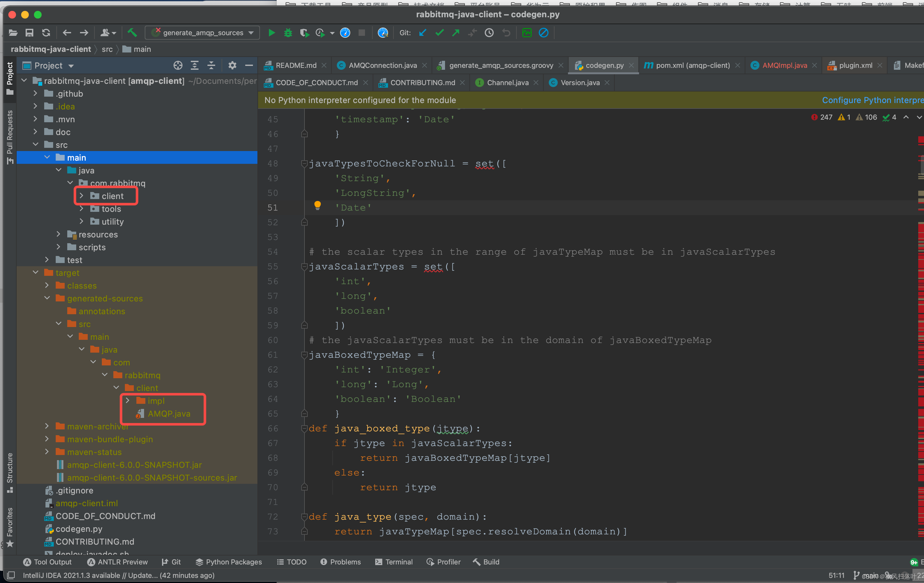This screenshot has width=924, height=583.
Task: Select the codegen.py tab in editor
Action: (x=599, y=65)
